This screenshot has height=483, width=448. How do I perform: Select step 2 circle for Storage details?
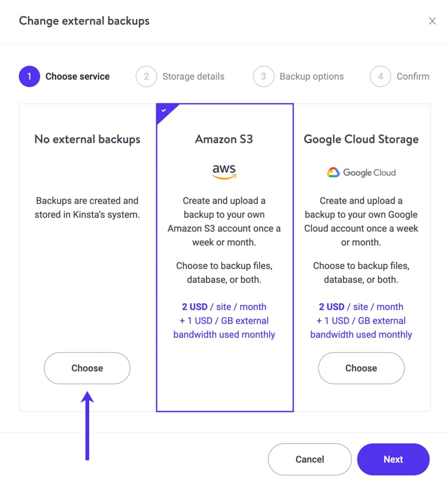pyautogui.click(x=146, y=76)
